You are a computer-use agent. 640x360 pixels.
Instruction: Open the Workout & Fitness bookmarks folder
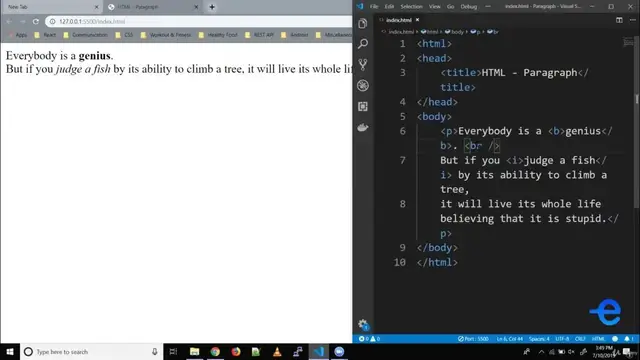pyautogui.click(x=166, y=35)
